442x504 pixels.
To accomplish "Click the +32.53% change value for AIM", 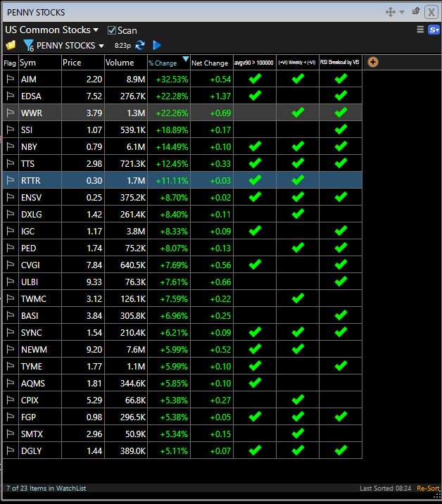I will tap(172, 79).
